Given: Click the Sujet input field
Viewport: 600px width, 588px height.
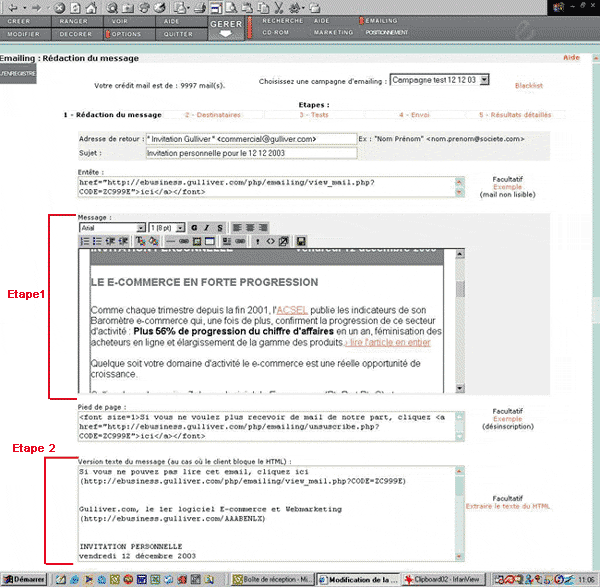Looking at the screenshot, I should point(251,153).
